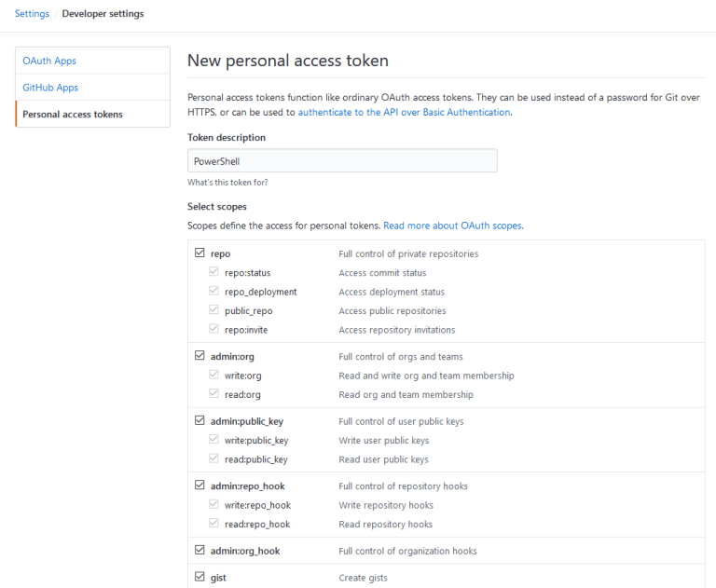
Task: Click the Token description label
Action: point(227,137)
